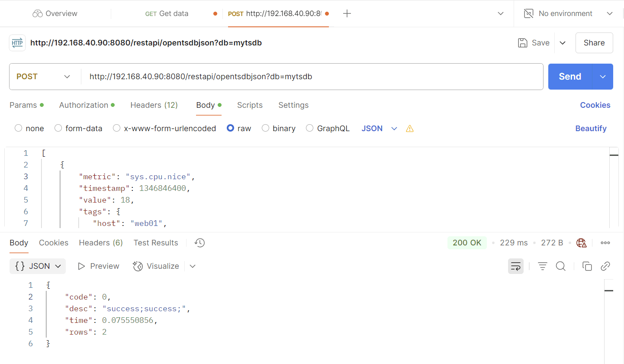
Task: Select the none body type
Action: tap(18, 128)
